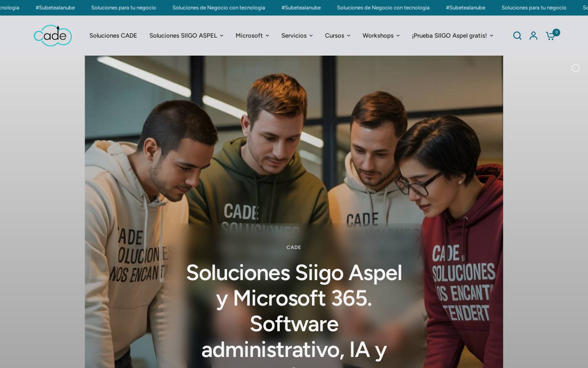Expand the Servicios dropdown chevron
Viewport: 588px width, 368px height.
(311, 36)
